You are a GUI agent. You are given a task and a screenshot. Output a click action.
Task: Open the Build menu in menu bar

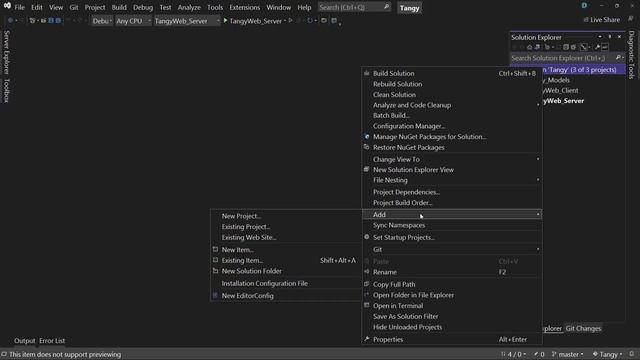(x=119, y=7)
